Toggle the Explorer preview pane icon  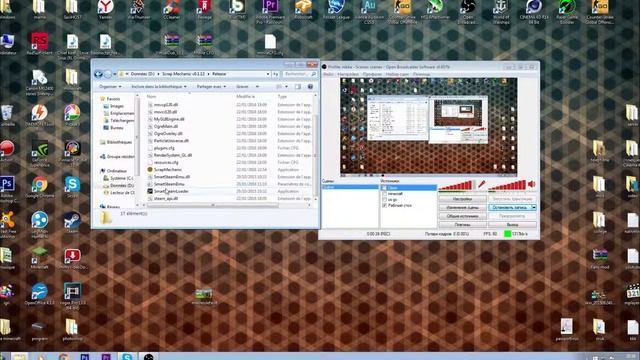298,87
